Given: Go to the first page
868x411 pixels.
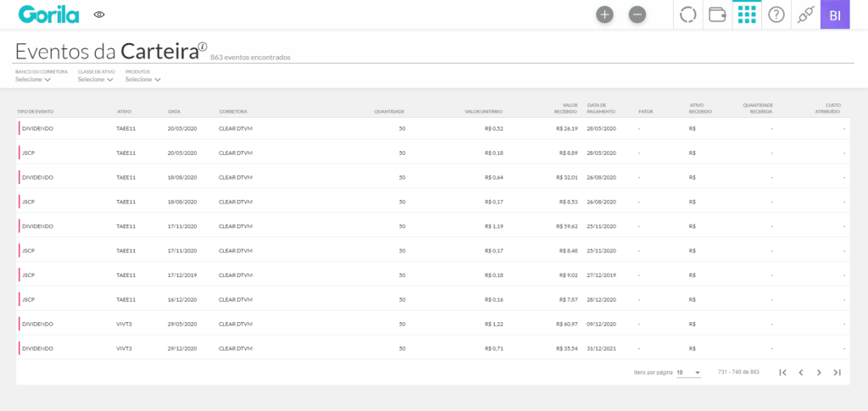Looking at the screenshot, I should (x=782, y=372).
